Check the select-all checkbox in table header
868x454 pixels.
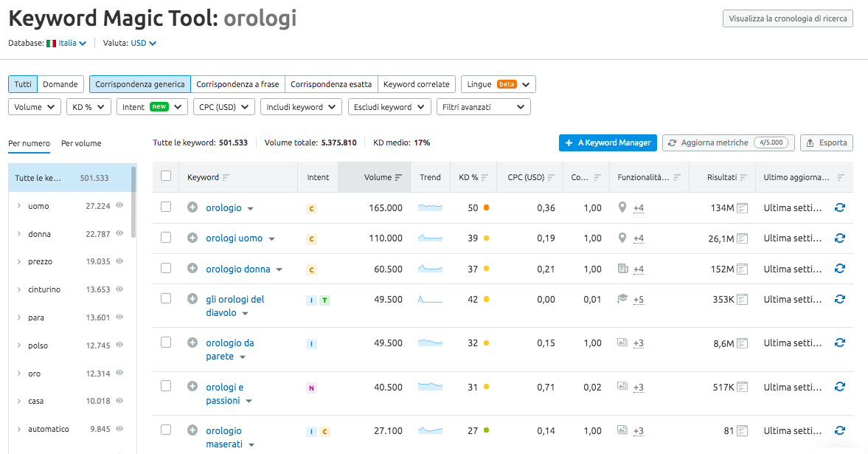pos(166,176)
